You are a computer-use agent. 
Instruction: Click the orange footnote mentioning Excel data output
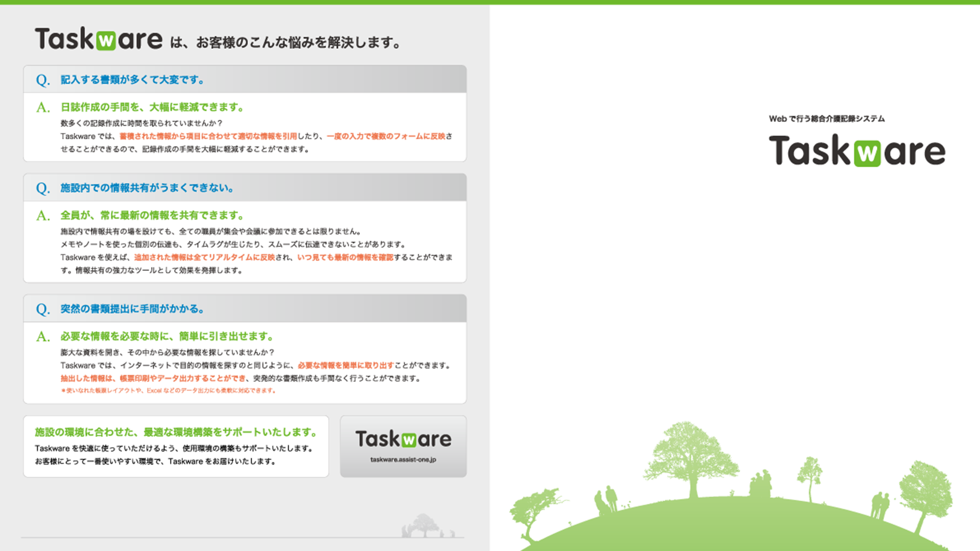168,391
